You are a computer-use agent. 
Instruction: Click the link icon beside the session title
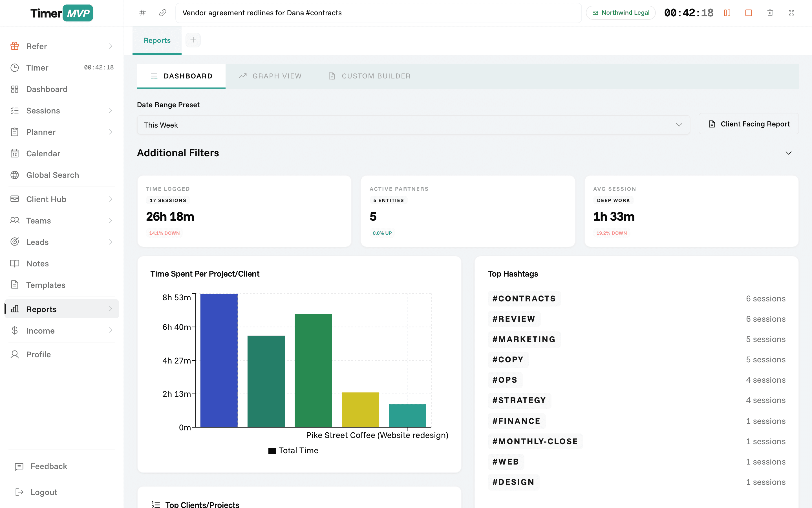[x=163, y=13]
